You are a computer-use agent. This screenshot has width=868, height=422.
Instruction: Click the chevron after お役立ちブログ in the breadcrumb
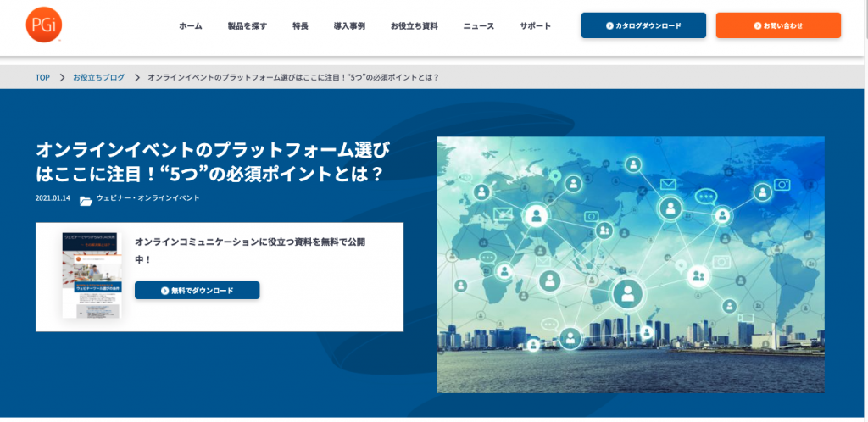pyautogui.click(x=137, y=77)
